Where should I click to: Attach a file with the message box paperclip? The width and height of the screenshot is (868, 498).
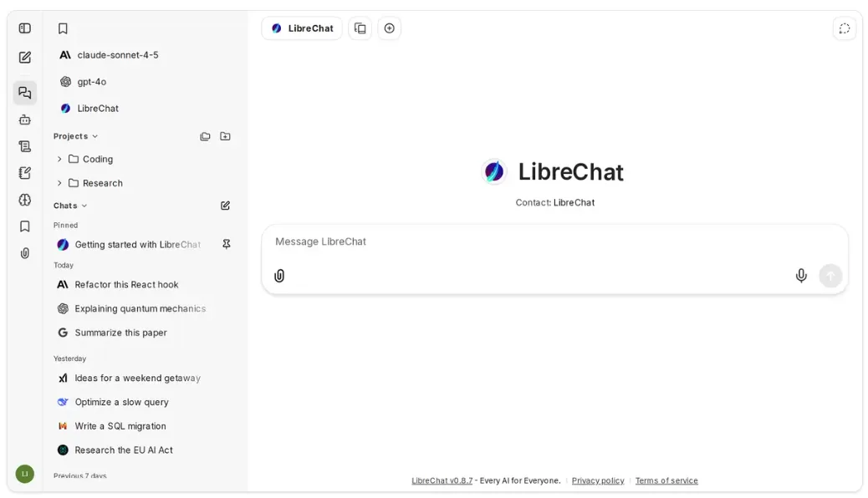coord(279,276)
